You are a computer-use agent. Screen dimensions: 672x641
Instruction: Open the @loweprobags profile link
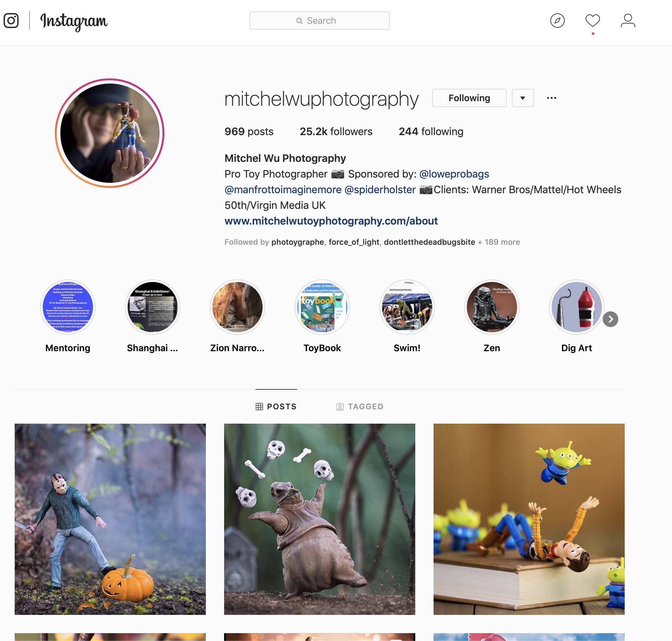(454, 174)
